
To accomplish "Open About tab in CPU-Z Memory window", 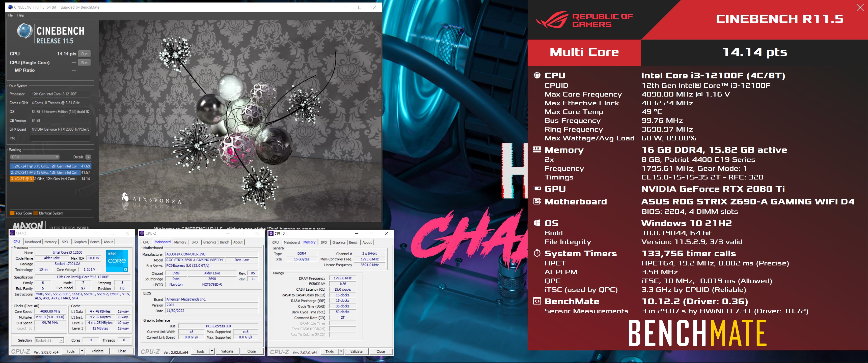I will click(367, 243).
